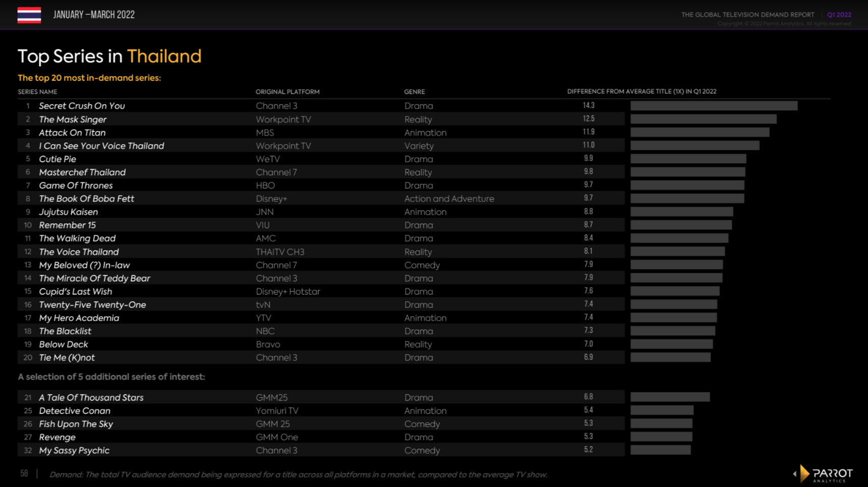Viewport: 868px width, 487px height.
Task: Select 'The Mask Singer' series name
Action: 73,119
